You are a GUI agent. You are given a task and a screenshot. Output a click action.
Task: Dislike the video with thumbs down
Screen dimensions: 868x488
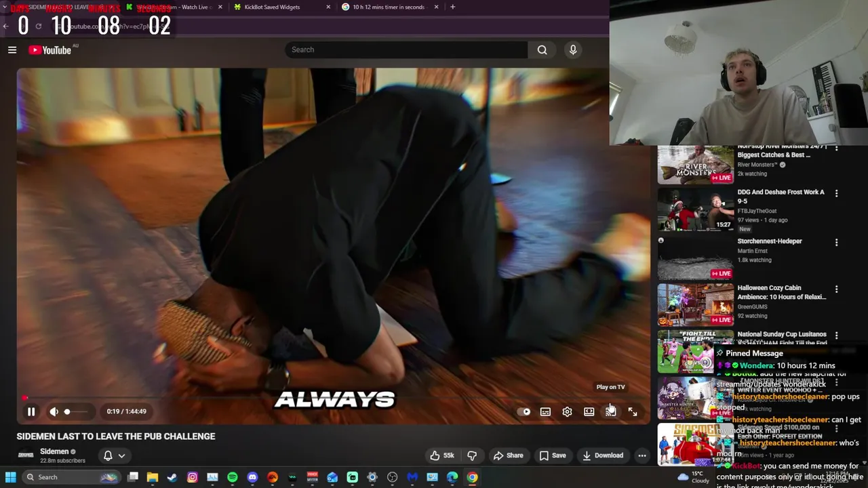472,455
